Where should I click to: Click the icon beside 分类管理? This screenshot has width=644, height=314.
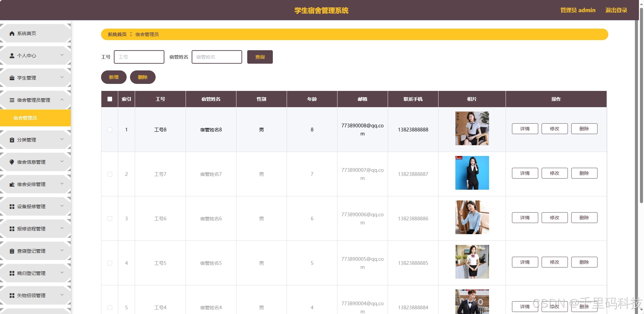point(12,140)
